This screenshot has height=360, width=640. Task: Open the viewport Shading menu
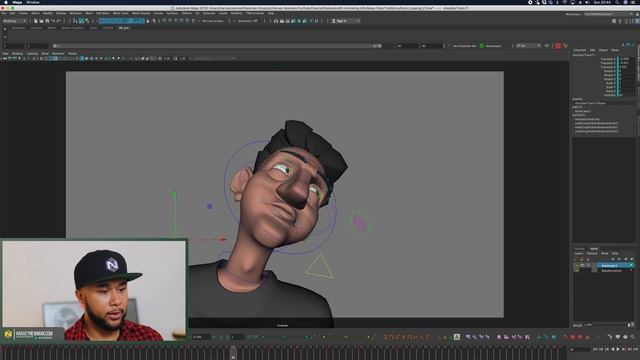(18, 53)
